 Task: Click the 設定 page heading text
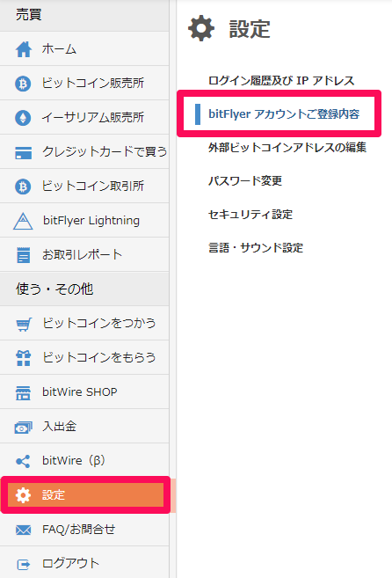250,29
